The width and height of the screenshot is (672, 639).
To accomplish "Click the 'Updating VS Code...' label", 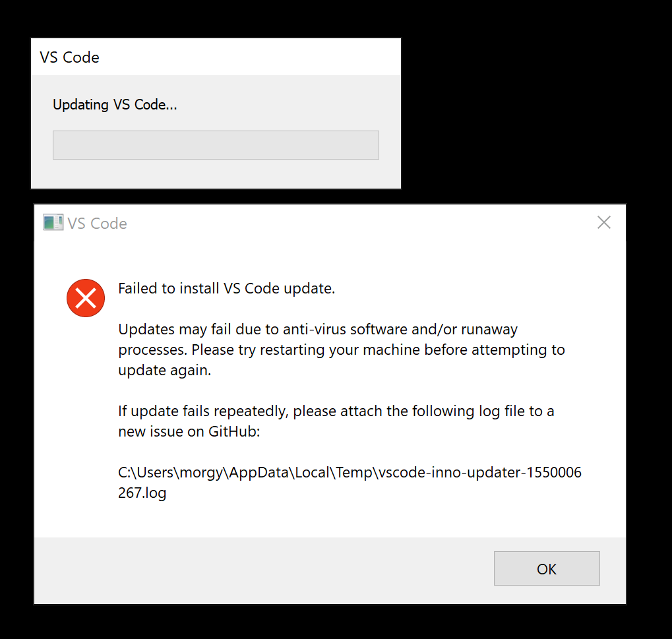I will [x=115, y=104].
